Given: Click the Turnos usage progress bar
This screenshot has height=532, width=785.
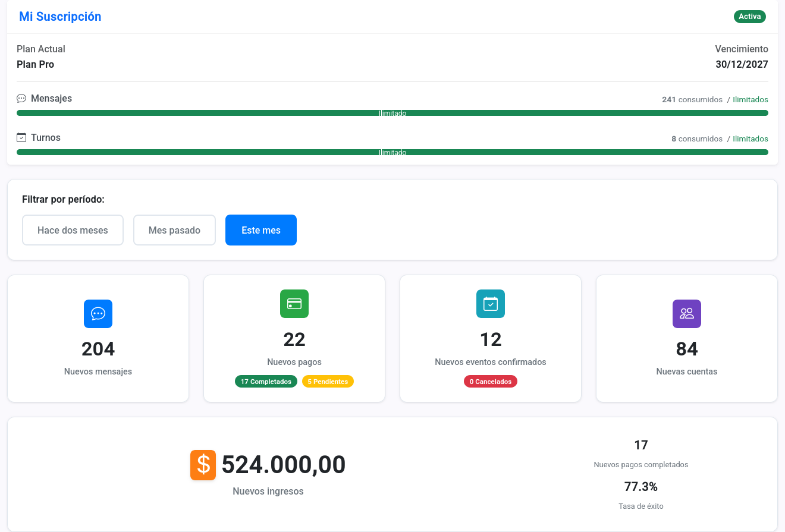Looking at the screenshot, I should point(392,152).
